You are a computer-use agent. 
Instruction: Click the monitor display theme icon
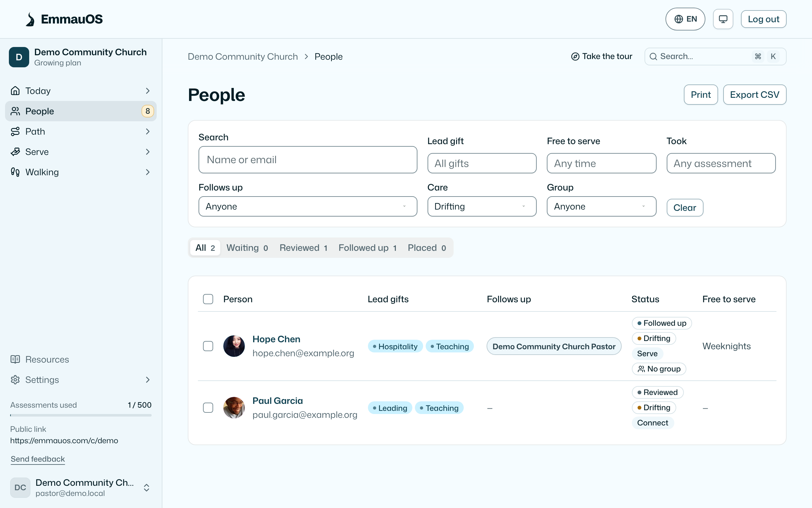(723, 19)
